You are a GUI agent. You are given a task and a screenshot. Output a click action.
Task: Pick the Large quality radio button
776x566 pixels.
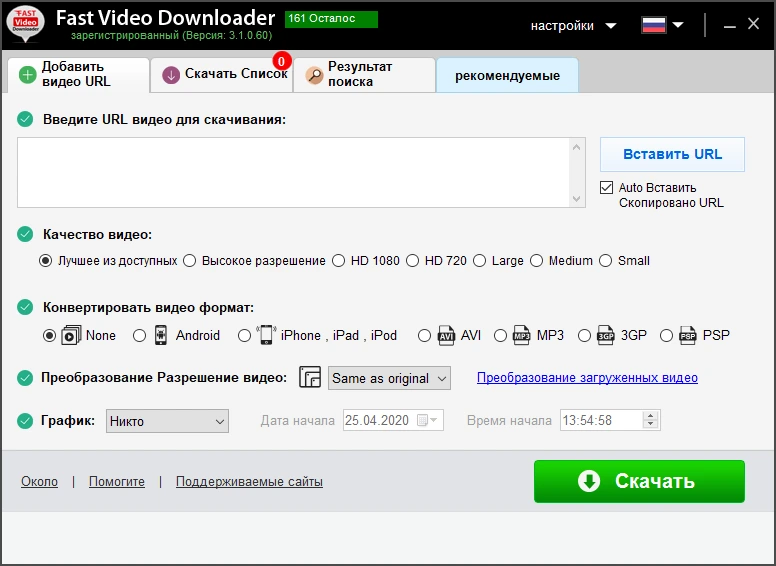[x=480, y=261]
